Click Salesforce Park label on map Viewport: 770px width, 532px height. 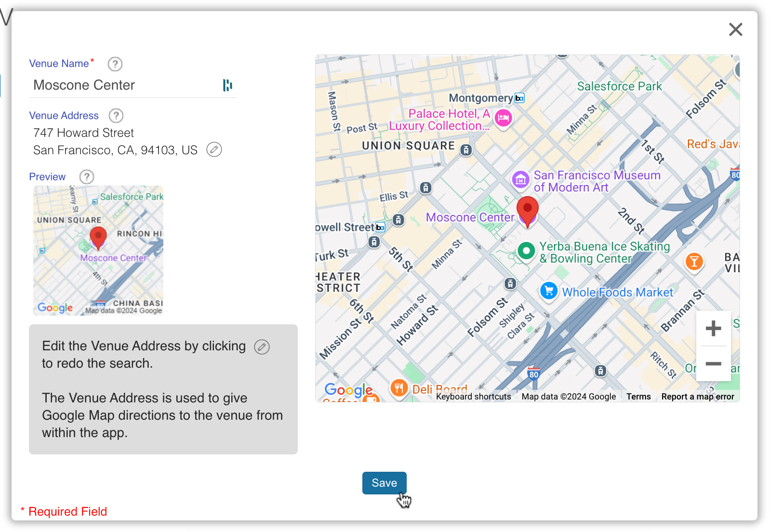point(620,86)
